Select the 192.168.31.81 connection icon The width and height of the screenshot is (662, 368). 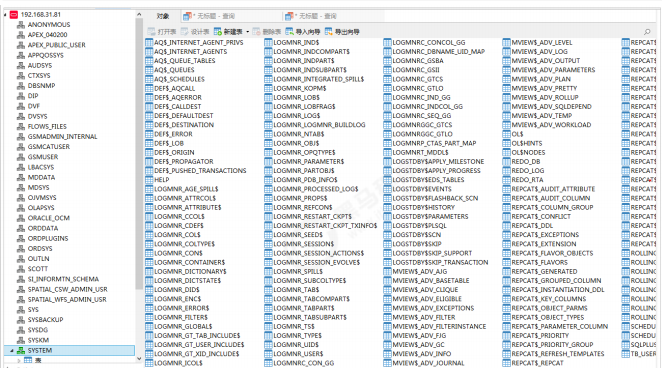click(14, 14)
